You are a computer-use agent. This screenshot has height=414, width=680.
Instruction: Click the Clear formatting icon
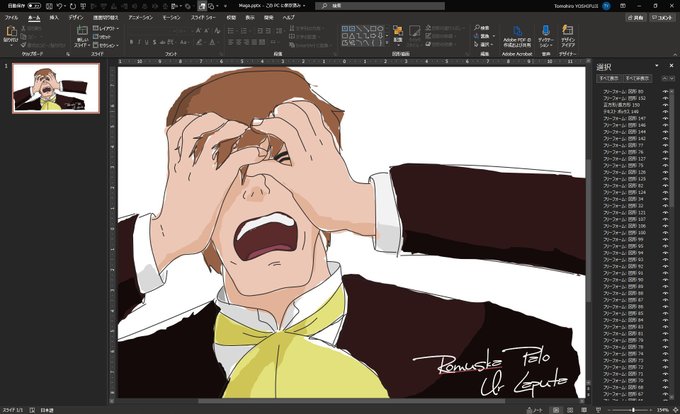coord(218,31)
